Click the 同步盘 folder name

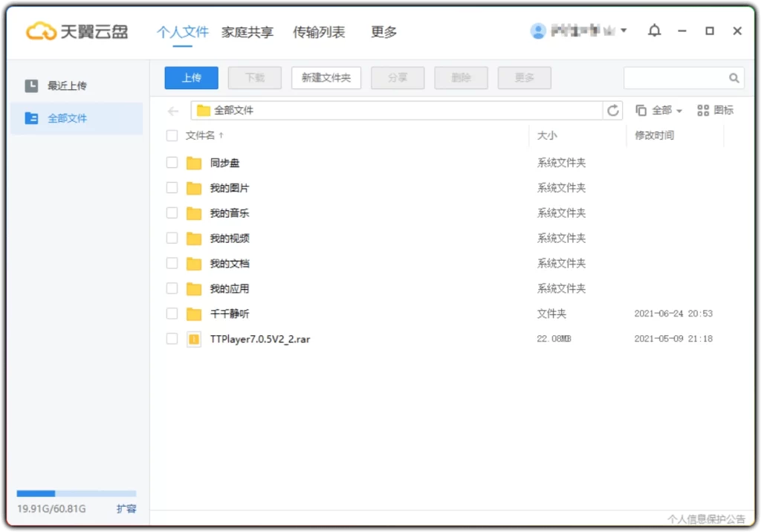pyautogui.click(x=224, y=163)
